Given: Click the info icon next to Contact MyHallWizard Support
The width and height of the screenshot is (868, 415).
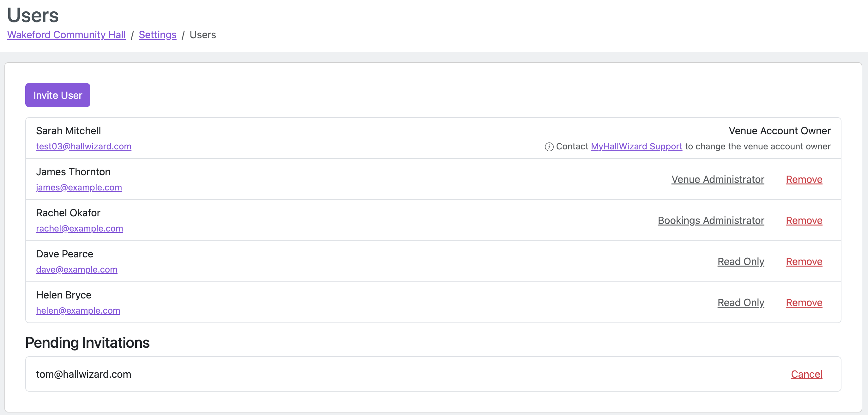Looking at the screenshot, I should click(549, 147).
